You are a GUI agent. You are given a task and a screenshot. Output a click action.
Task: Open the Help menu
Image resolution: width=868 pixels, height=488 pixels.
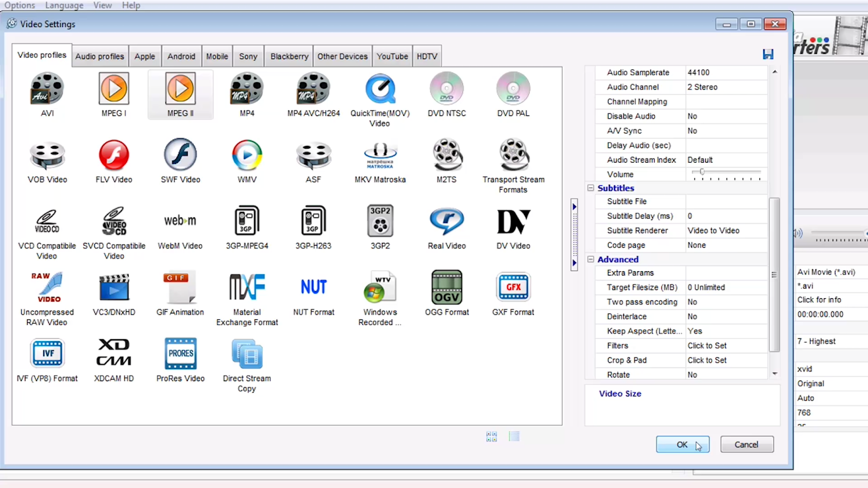pyautogui.click(x=131, y=5)
